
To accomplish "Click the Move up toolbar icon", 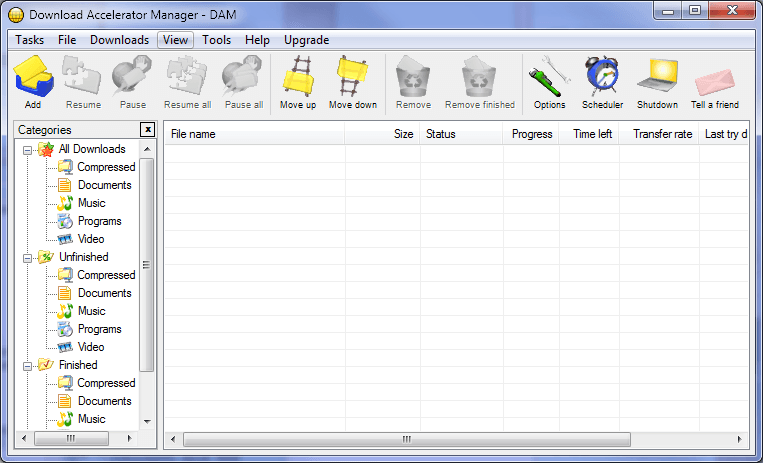I will [x=298, y=75].
